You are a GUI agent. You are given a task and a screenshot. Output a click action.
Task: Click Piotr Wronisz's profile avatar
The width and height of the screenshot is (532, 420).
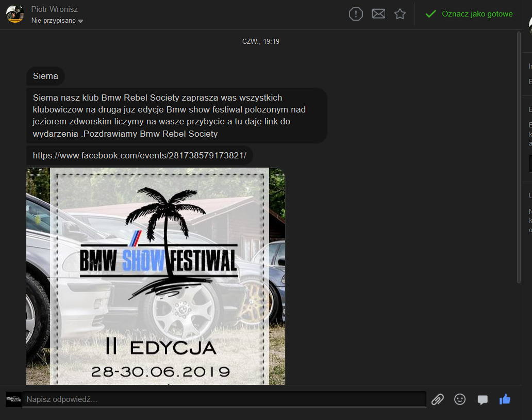point(15,14)
